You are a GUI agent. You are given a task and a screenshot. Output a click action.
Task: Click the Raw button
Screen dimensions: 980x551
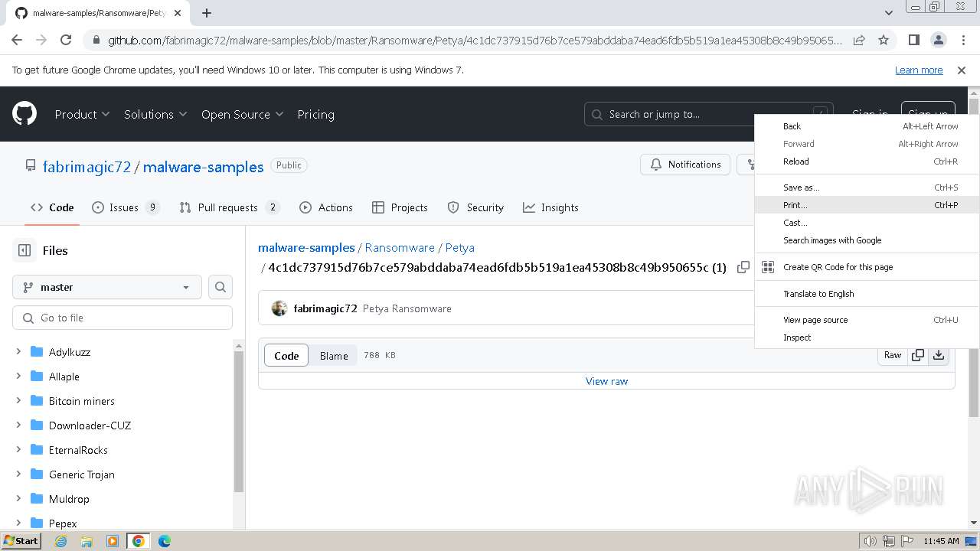893,355
